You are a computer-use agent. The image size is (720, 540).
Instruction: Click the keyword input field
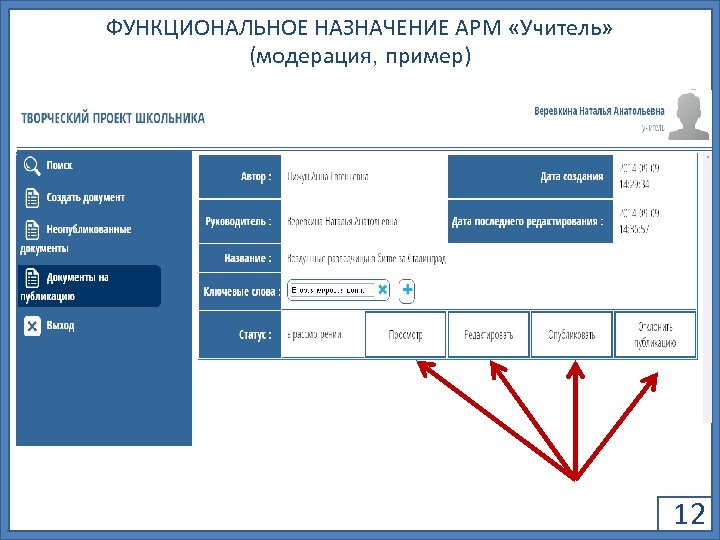point(332,290)
